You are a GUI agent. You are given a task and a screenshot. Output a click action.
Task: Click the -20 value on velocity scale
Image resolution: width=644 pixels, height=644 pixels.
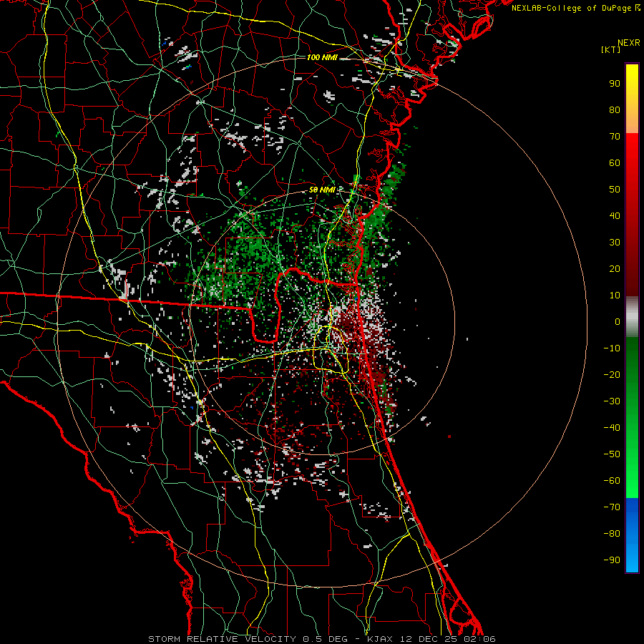(x=612, y=375)
